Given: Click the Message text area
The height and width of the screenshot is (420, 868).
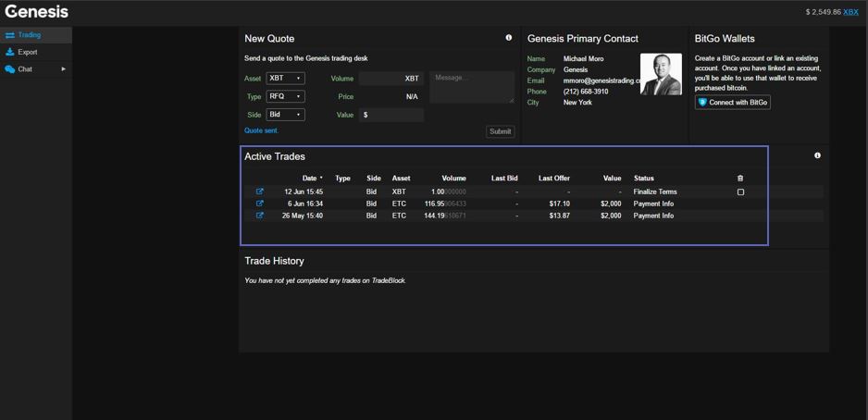Looking at the screenshot, I should pyautogui.click(x=472, y=87).
